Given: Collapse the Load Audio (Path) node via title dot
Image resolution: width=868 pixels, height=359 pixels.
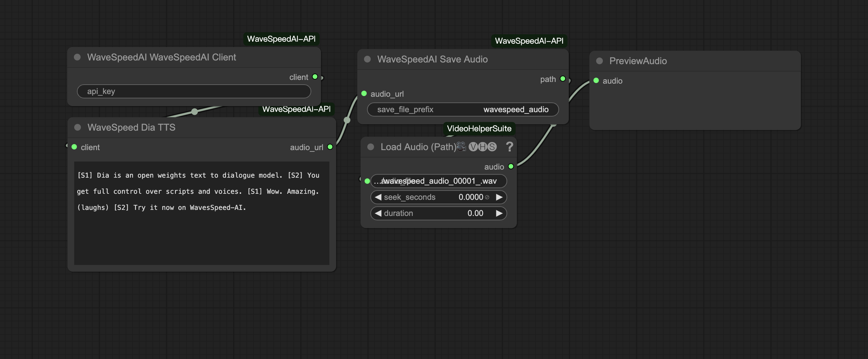Looking at the screenshot, I should pos(371,147).
